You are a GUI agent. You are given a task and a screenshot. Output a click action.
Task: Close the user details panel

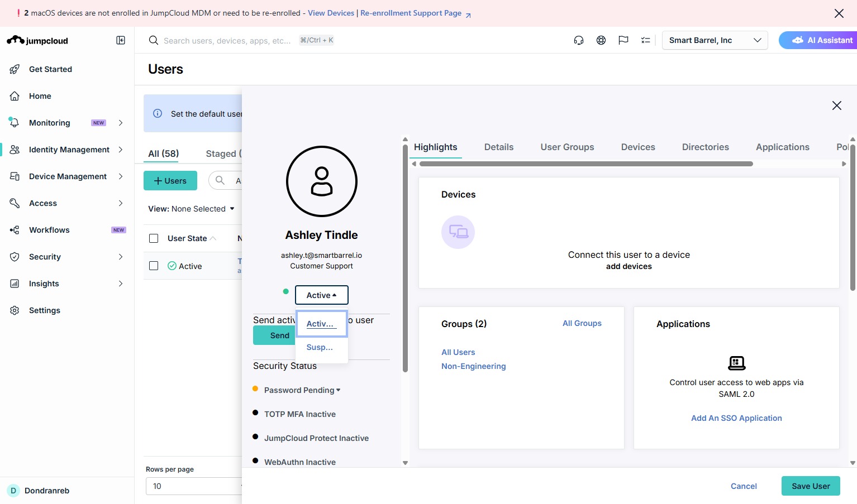pyautogui.click(x=837, y=105)
